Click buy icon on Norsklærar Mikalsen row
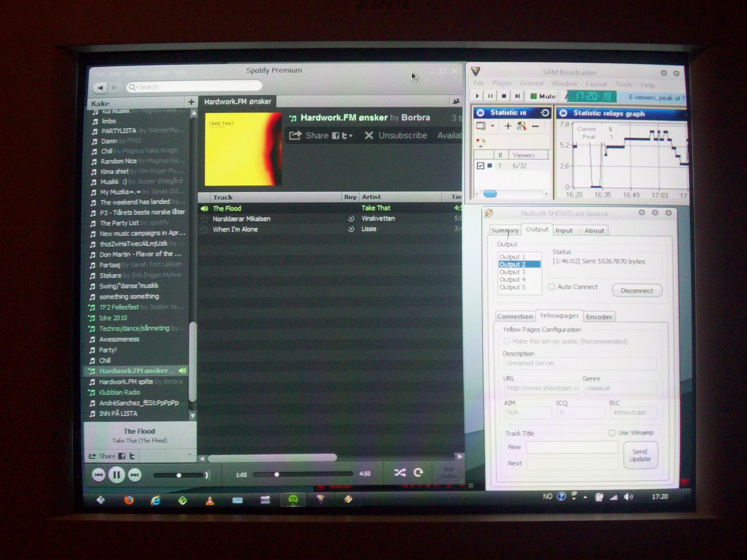 351,218
